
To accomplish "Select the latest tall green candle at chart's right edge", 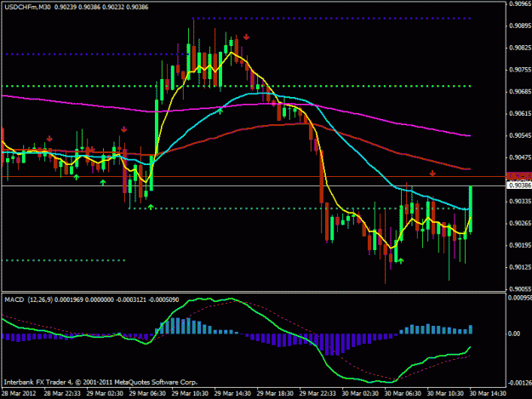I will tap(471, 208).
